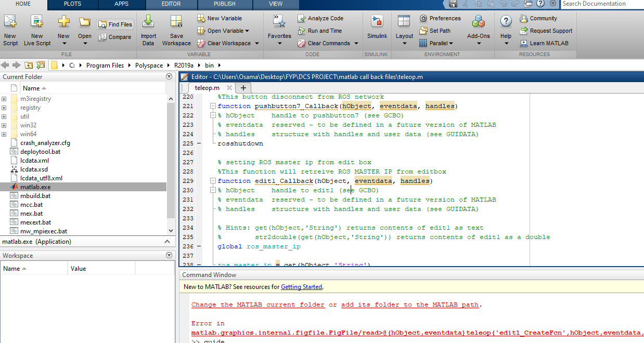The width and height of the screenshot is (644, 343).
Task: Expand the win64 folder tree node
Action: (4, 134)
